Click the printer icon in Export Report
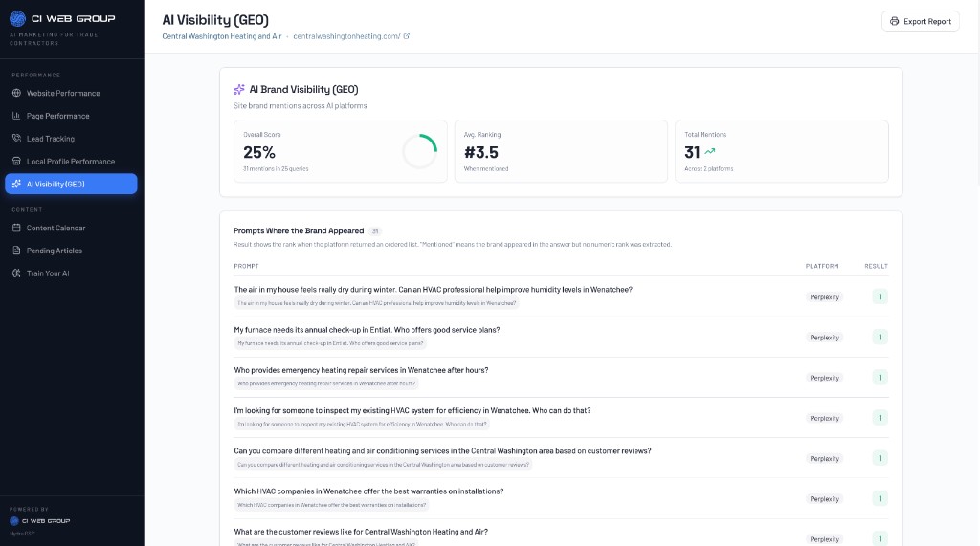This screenshot has height=546, width=980. 895,21
